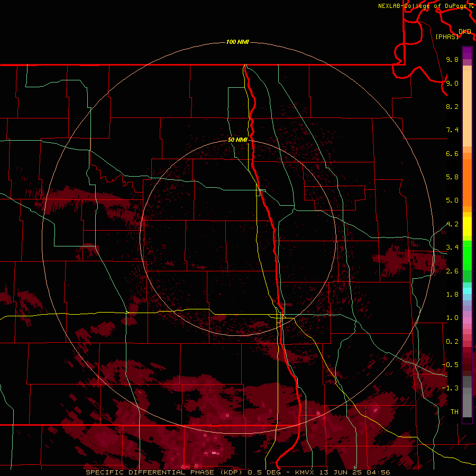Image resolution: width=476 pixels, height=476 pixels.
Task: Click the DKD product label
Action: (x=465, y=32)
